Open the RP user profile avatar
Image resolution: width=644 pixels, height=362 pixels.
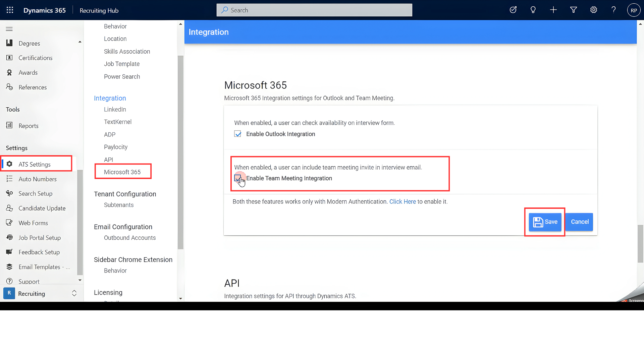pos(634,10)
